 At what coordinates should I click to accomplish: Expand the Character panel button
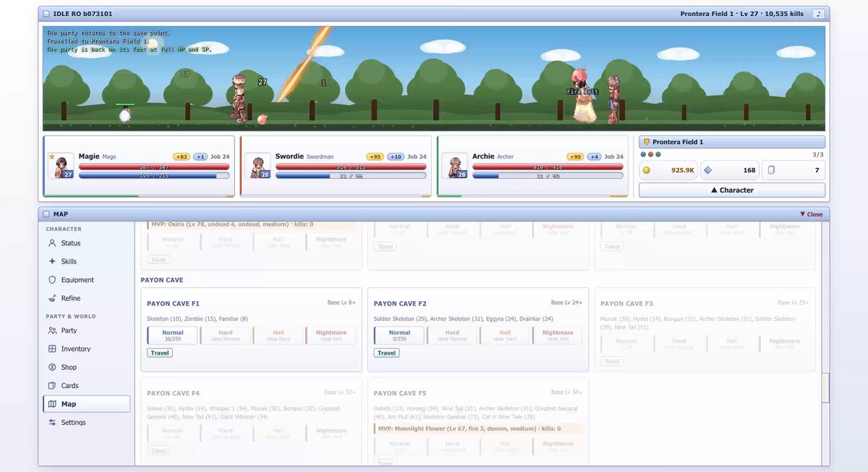tap(732, 190)
